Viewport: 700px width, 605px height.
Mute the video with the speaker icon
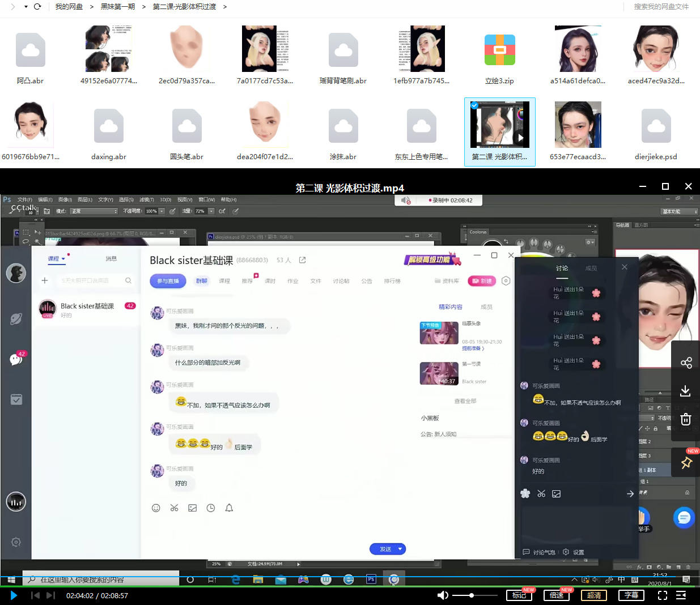coord(443,595)
